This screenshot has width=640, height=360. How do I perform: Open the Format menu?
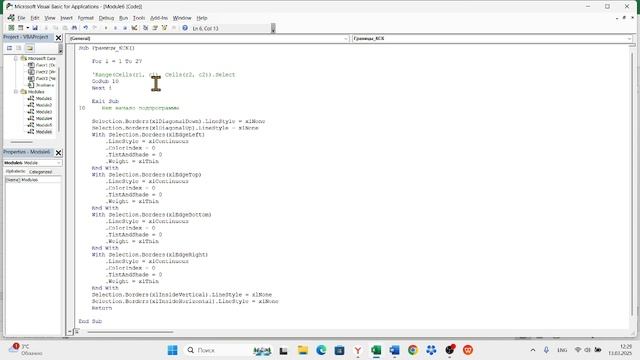pyautogui.click(x=85, y=18)
